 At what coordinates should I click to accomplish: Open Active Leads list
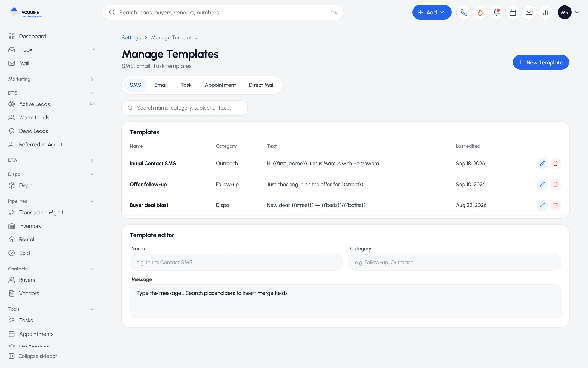coord(52,104)
